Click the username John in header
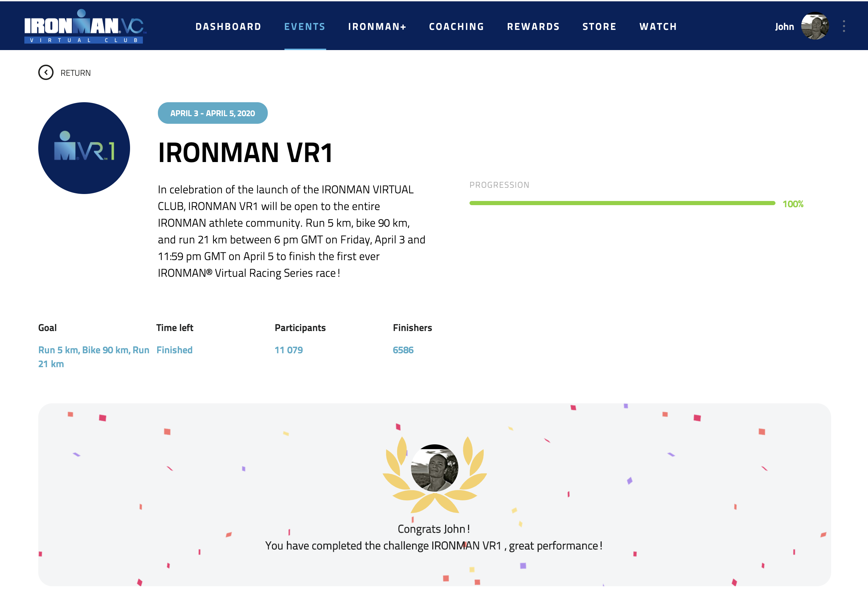The height and width of the screenshot is (605, 868). [x=784, y=26]
